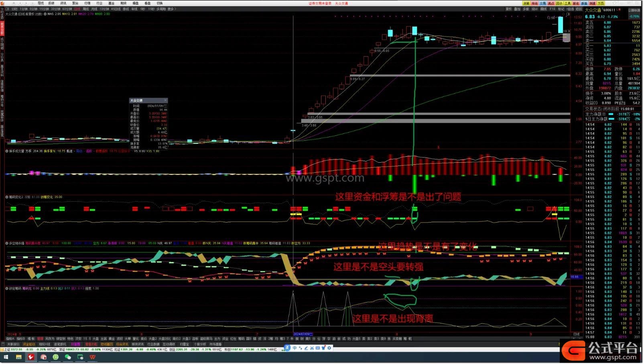Open the 切换 menu
Screen dimensions: 644x364
160,3
